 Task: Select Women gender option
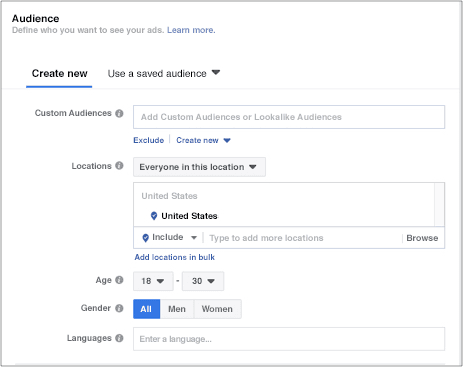pos(217,309)
